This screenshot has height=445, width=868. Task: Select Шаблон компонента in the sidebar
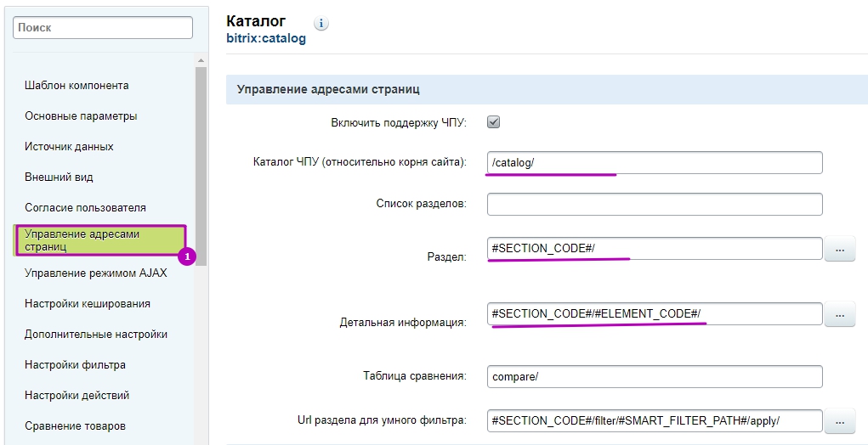pos(77,86)
